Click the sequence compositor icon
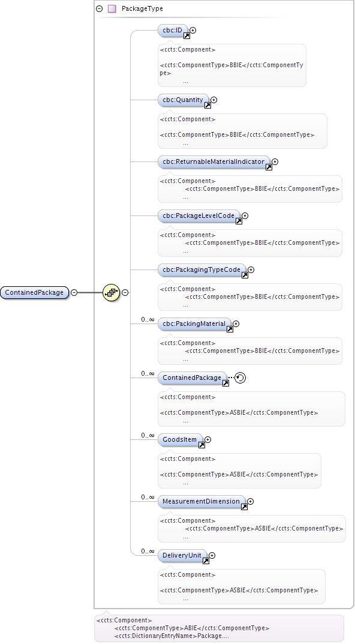Viewport: 355px width, 644px height. (x=111, y=292)
